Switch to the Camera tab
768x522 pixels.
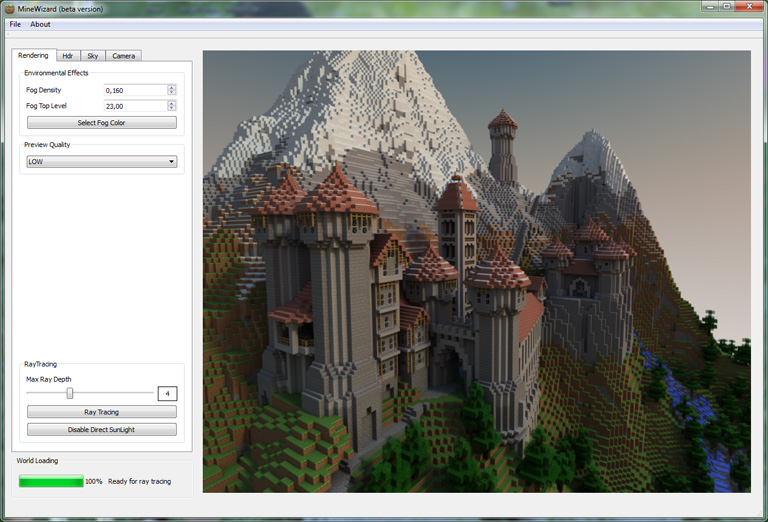(x=123, y=56)
